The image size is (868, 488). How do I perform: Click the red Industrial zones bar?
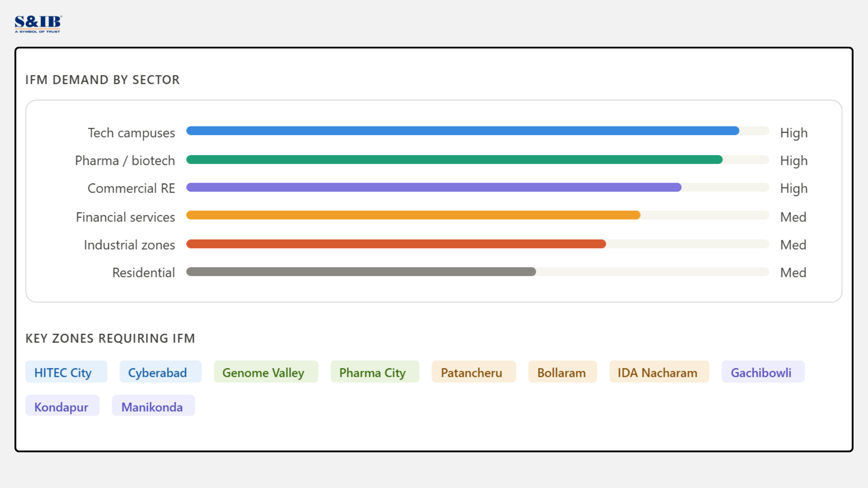[396, 244]
